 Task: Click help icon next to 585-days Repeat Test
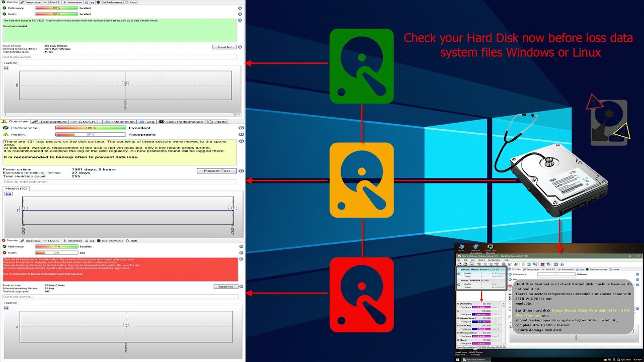pyautogui.click(x=240, y=47)
